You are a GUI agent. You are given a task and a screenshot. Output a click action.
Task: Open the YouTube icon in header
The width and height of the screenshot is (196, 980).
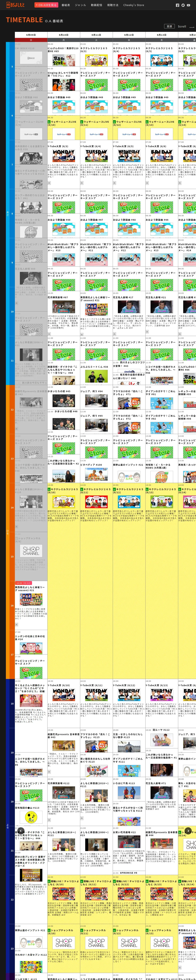(188, 5)
